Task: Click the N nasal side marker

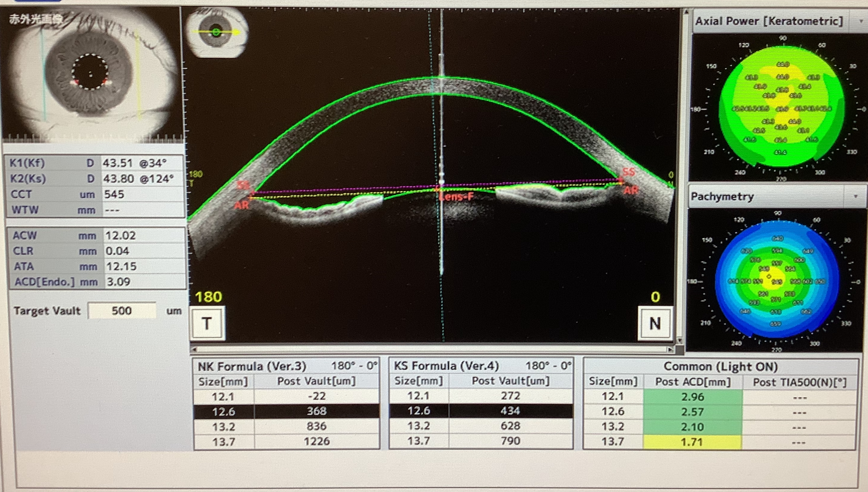Action: (x=654, y=323)
